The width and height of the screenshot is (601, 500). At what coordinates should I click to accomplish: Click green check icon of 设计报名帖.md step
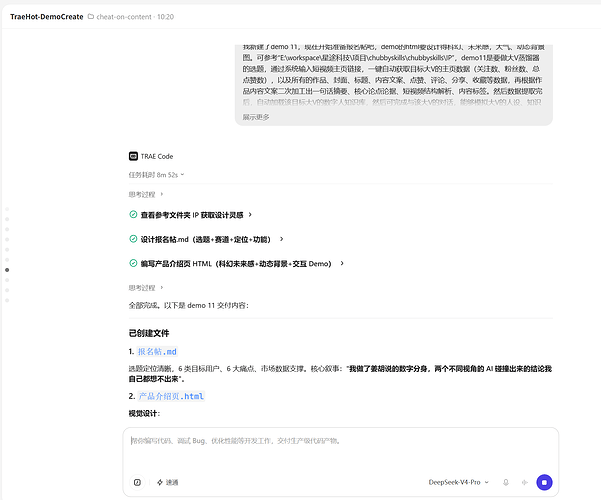[133, 239]
